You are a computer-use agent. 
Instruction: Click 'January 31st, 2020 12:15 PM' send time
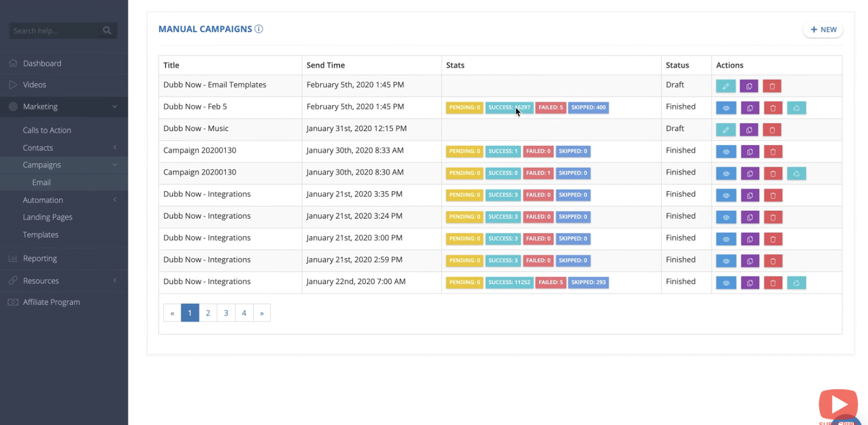coord(356,129)
